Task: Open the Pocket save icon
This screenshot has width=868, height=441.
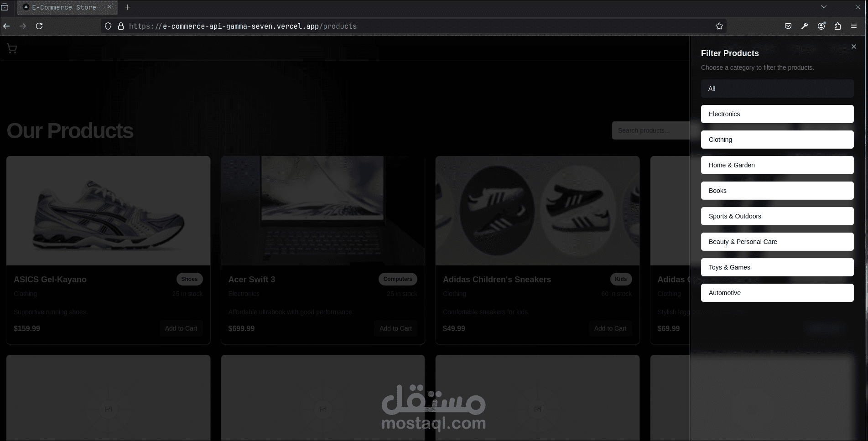Action: (788, 26)
